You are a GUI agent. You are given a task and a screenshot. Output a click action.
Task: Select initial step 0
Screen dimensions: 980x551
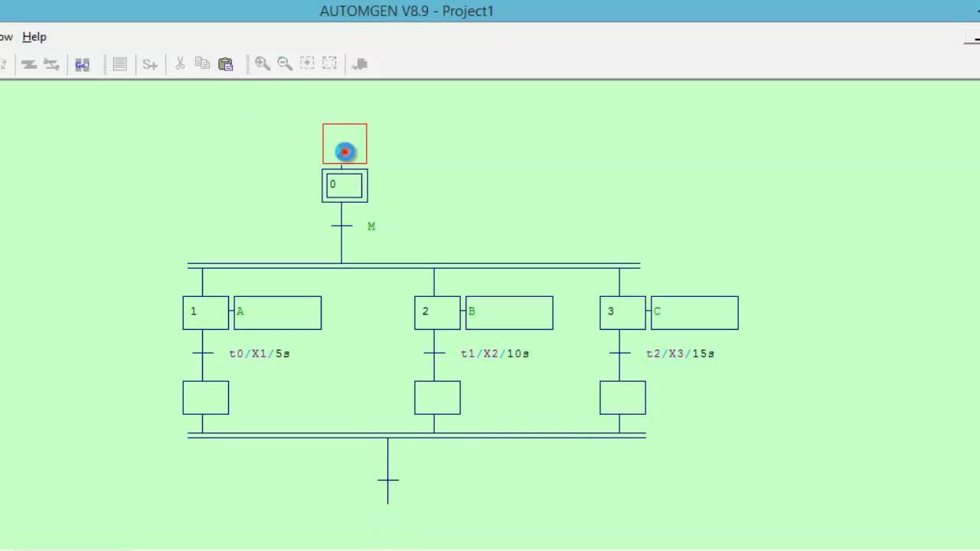point(345,186)
